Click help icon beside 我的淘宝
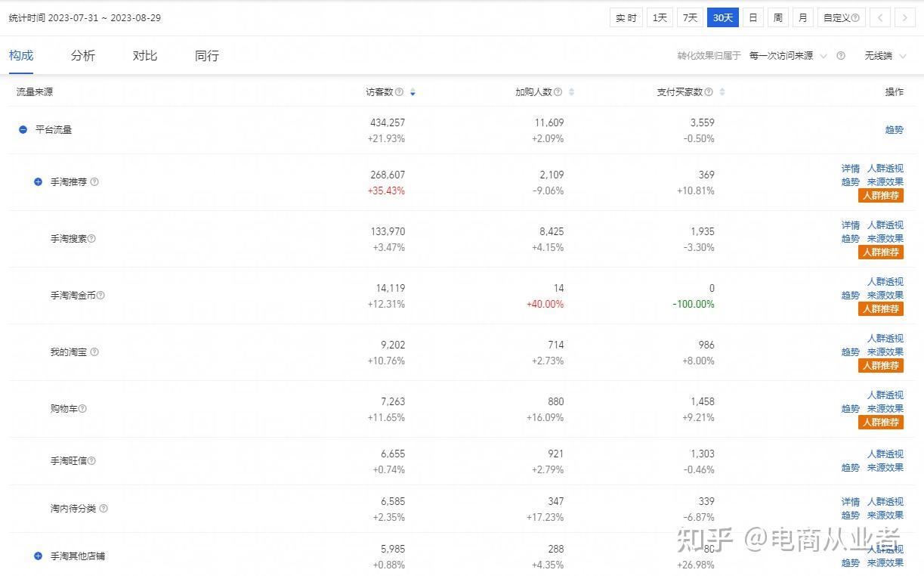This screenshot has height=576, width=924. 94,352
